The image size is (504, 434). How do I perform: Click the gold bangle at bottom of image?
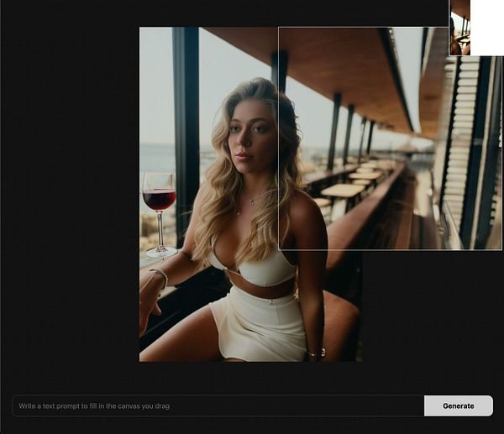click(317, 353)
